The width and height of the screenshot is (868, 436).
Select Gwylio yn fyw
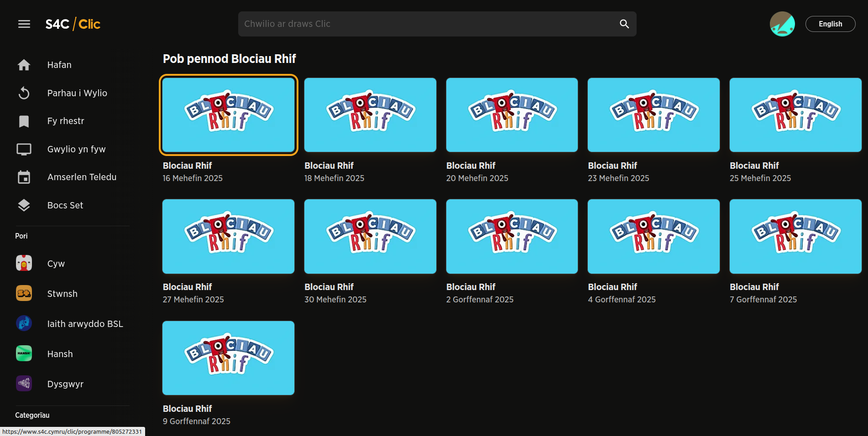click(76, 149)
